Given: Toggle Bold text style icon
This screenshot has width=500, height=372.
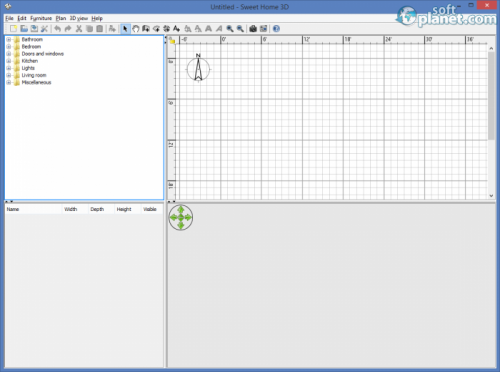Looking at the screenshot, I should (x=208, y=29).
